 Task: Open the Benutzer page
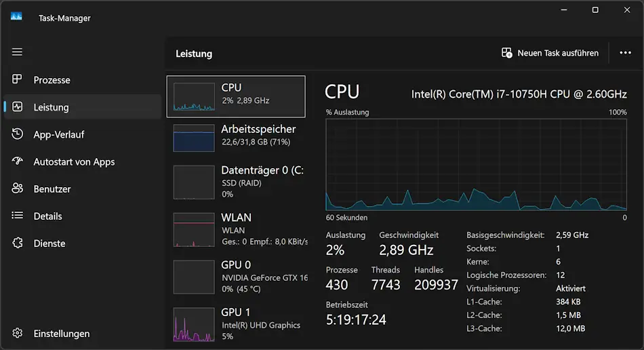click(x=82, y=189)
